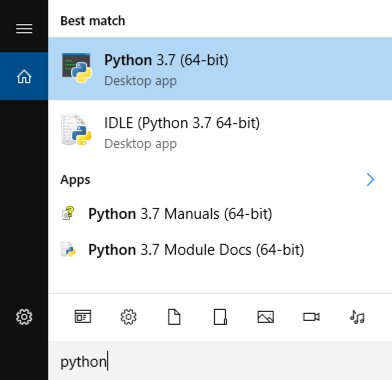The height and width of the screenshot is (380, 392).
Task: Launch Python 3.7 (64-bit) best match
Action: click(220, 69)
